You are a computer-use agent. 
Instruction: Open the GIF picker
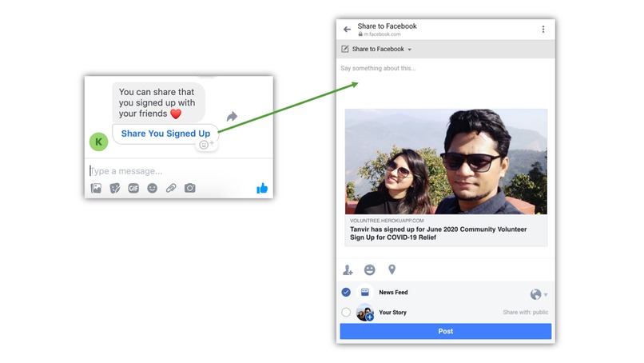pos(133,188)
